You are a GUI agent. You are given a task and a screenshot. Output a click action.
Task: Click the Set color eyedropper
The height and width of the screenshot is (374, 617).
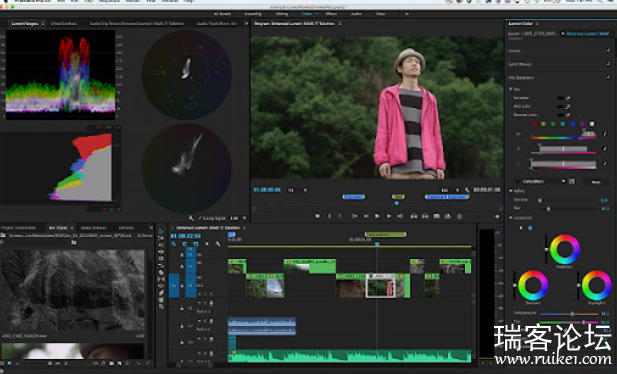click(x=568, y=98)
